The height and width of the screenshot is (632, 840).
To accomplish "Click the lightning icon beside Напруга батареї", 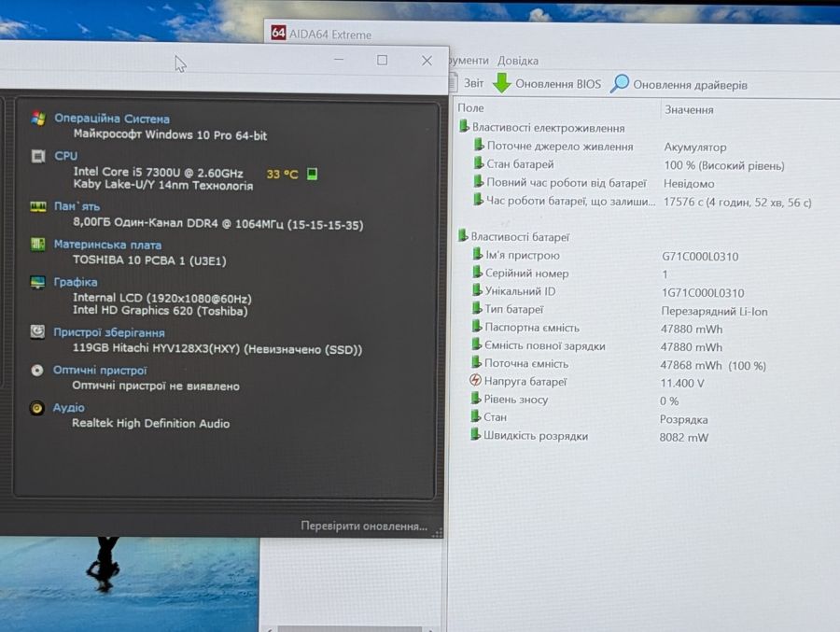I will tap(475, 380).
